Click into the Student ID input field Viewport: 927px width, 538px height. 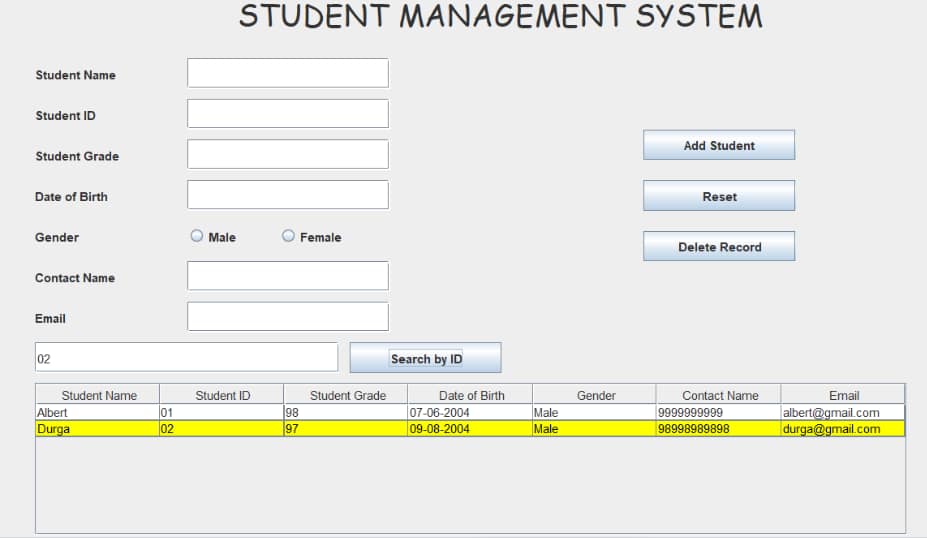(287, 114)
